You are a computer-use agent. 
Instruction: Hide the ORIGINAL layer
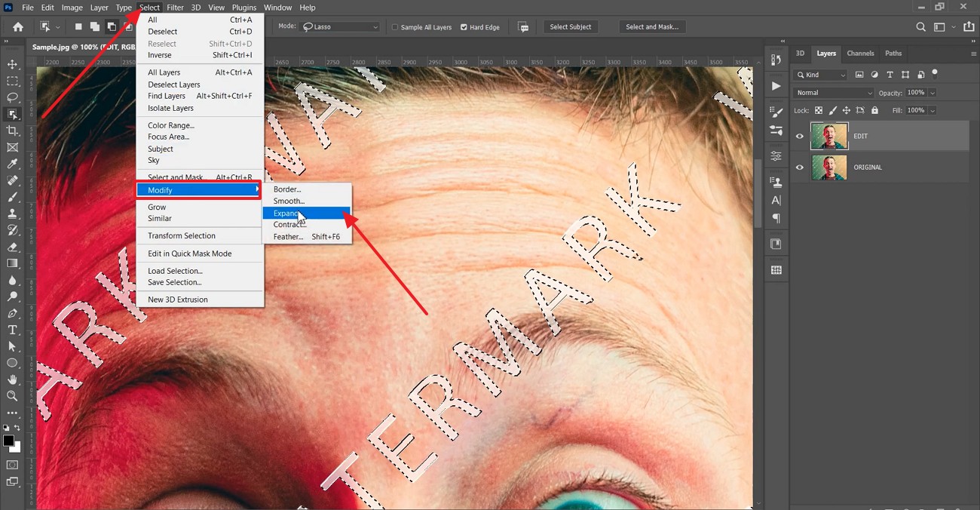point(800,167)
